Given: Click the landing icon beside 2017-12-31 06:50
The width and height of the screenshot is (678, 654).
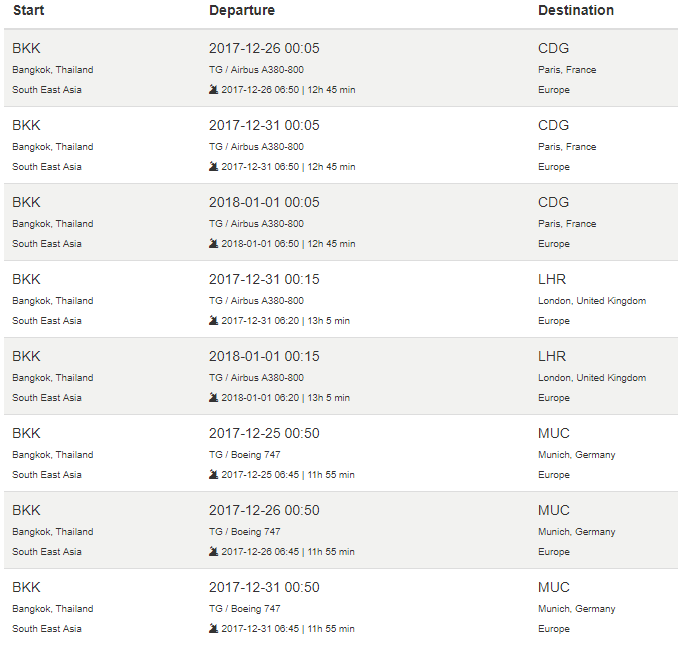Looking at the screenshot, I should click(213, 167).
